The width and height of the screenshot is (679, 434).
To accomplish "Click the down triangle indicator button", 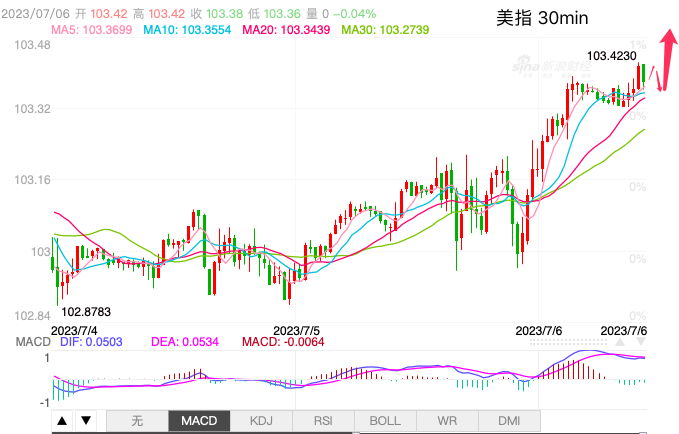I will (86, 421).
